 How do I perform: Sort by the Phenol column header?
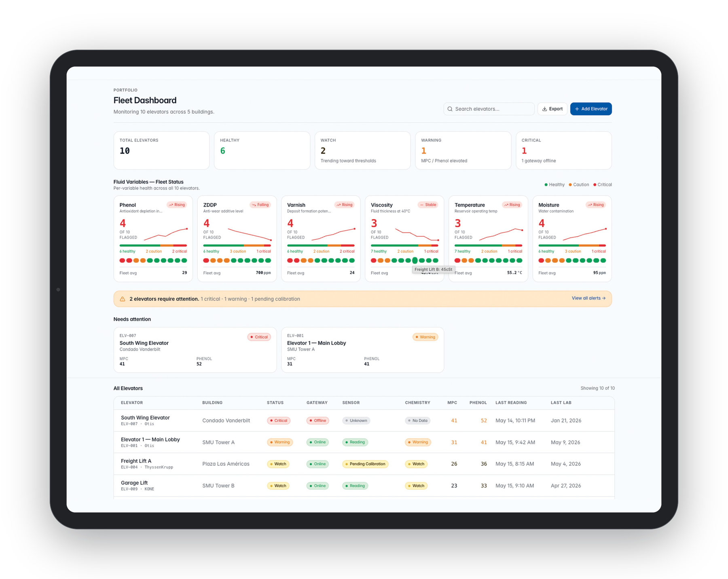tap(478, 403)
